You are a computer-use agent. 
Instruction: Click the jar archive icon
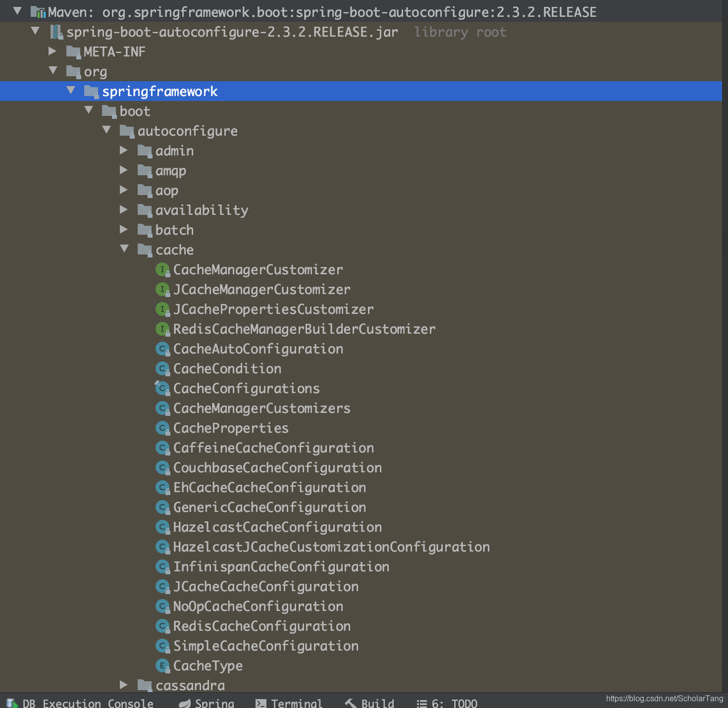[x=57, y=32]
